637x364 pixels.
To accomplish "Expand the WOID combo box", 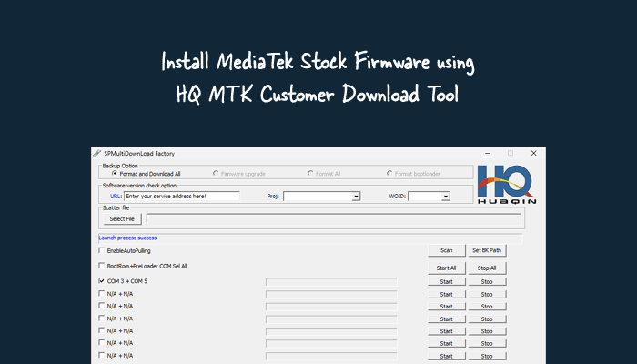I will click(446, 196).
